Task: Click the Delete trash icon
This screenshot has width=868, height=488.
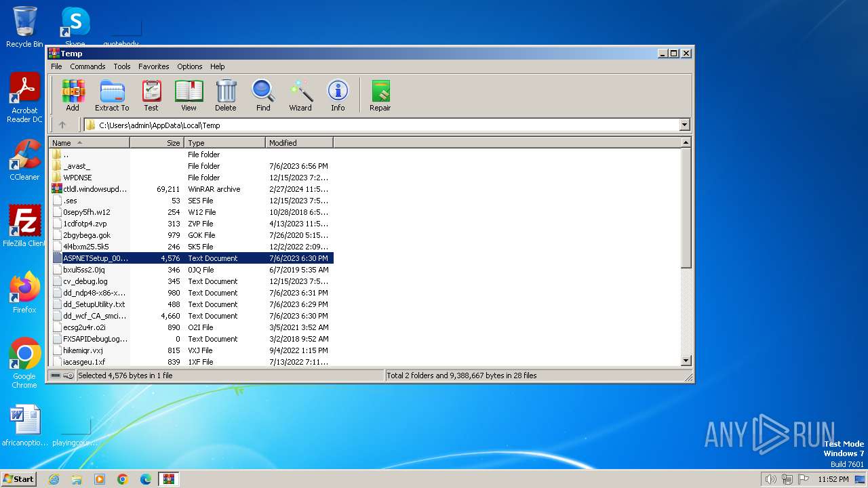Action: click(x=226, y=95)
